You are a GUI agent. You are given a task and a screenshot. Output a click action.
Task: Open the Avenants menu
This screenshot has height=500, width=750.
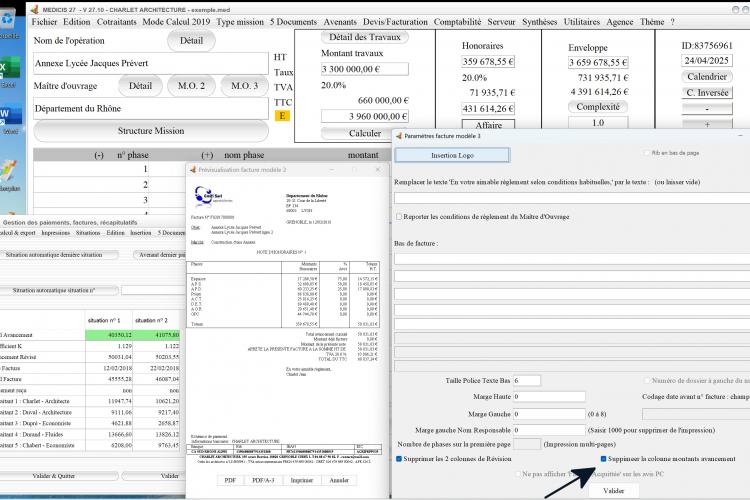tap(340, 22)
